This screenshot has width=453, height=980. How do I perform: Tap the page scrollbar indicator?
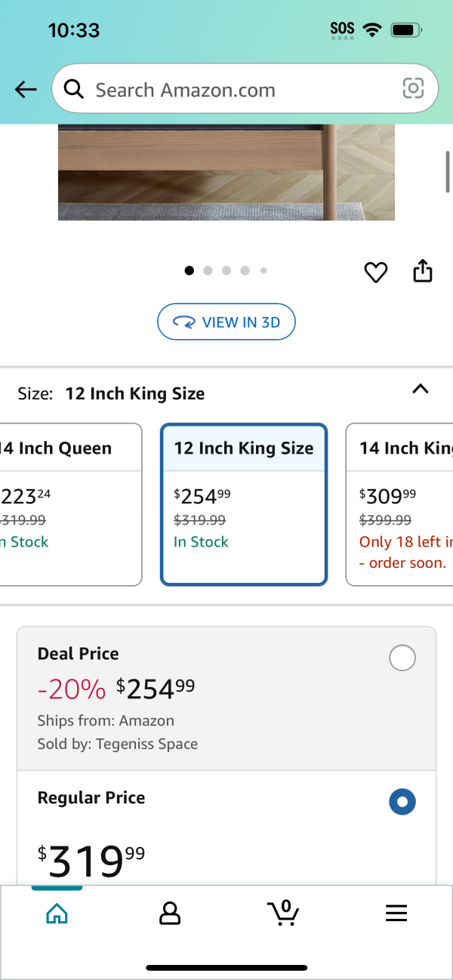(x=448, y=171)
